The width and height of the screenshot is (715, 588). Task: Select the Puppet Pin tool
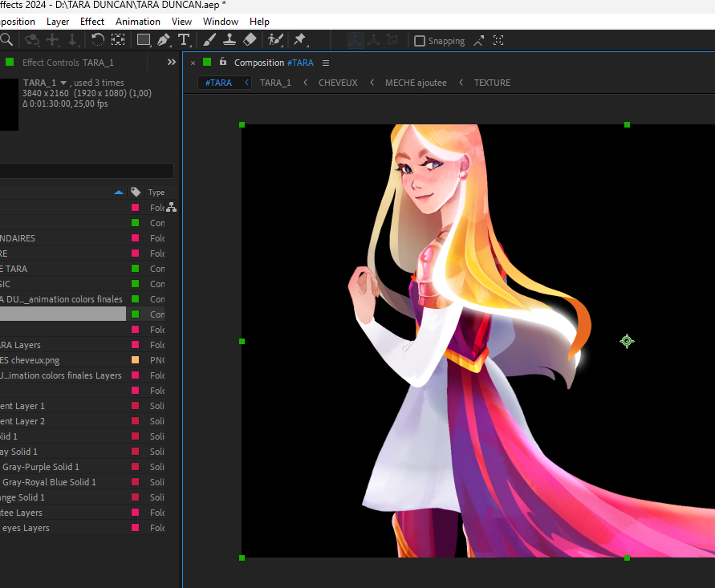(x=300, y=40)
